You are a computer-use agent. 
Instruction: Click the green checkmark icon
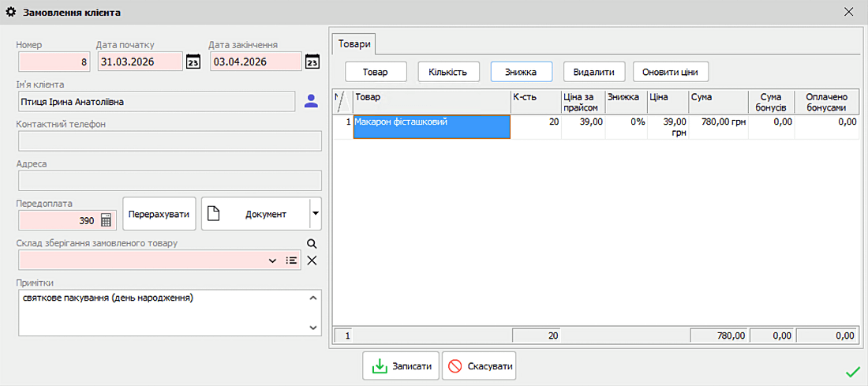tap(852, 371)
